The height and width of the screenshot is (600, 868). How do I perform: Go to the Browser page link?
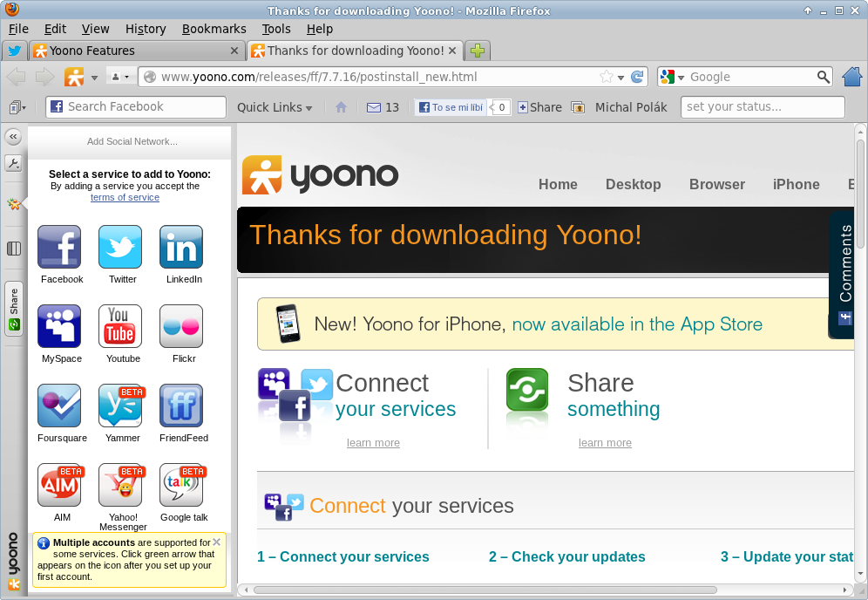(x=717, y=185)
